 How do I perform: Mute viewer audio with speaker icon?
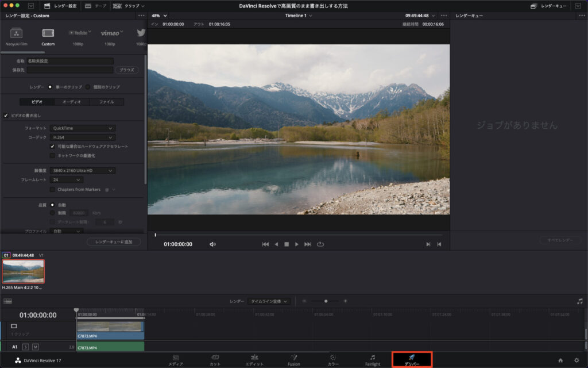point(212,244)
